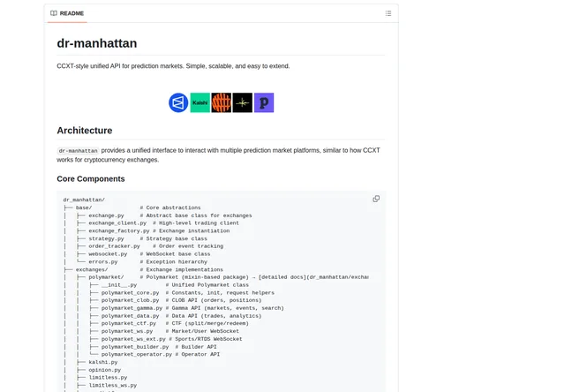Click the polymarket_operator.py line
The height and width of the screenshot is (392, 565).
click(142, 355)
